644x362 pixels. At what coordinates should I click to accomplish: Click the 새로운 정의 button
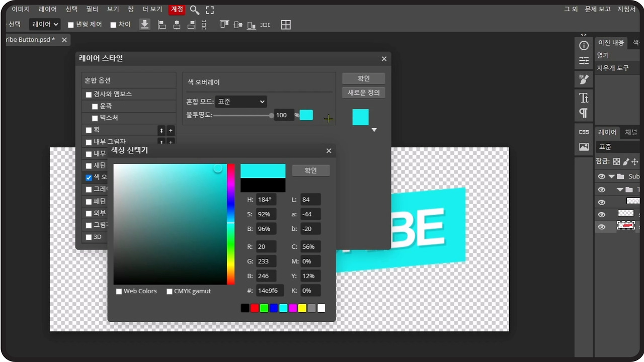coord(363,93)
